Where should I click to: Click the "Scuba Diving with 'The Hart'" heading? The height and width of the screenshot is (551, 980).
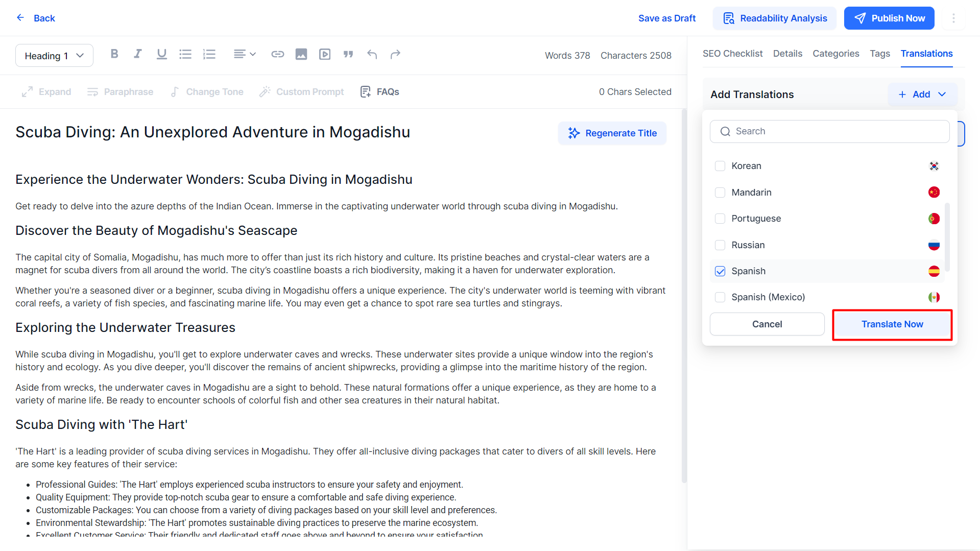coord(102,425)
